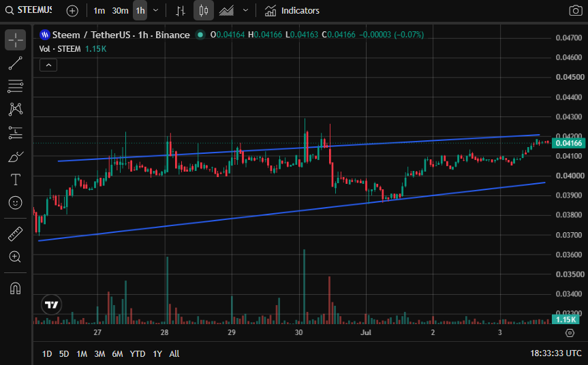Select the text annotation tool

point(16,180)
